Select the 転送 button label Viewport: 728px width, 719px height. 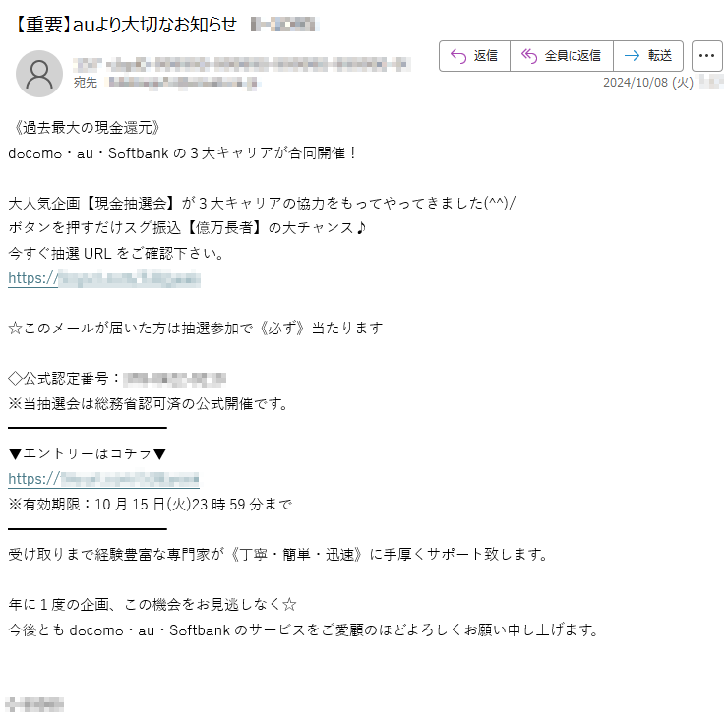pyautogui.click(x=660, y=56)
